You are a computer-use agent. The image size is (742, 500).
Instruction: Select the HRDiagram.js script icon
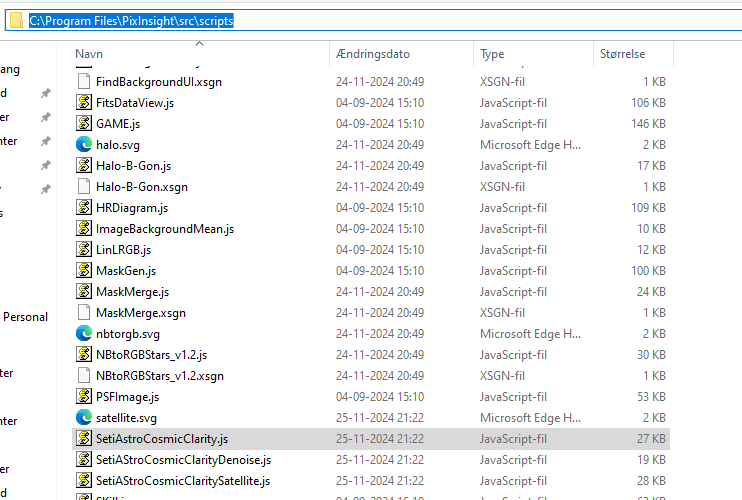[84, 207]
